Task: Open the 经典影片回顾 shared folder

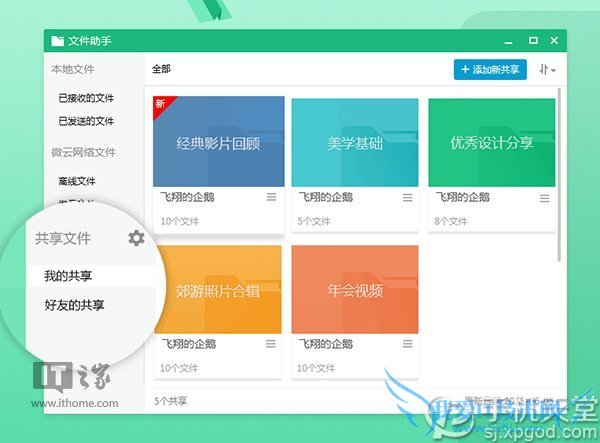Action: tap(218, 142)
